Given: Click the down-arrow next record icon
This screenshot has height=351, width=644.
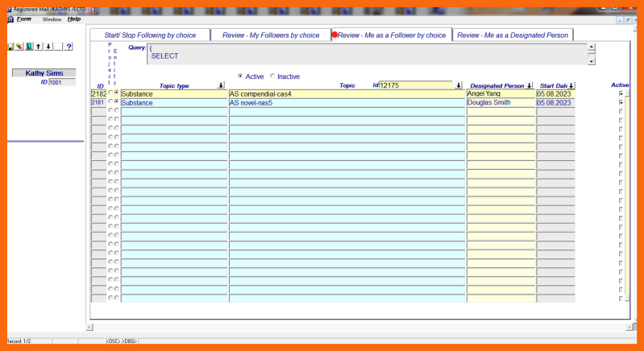Looking at the screenshot, I should pyautogui.click(x=48, y=47).
